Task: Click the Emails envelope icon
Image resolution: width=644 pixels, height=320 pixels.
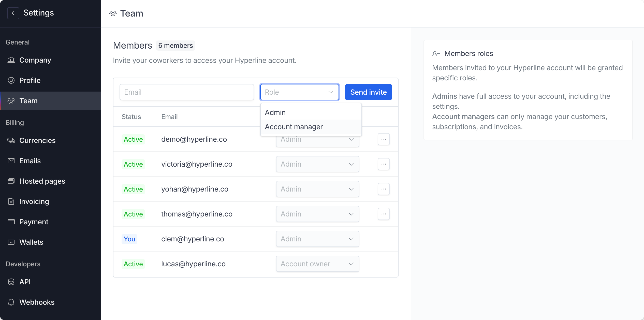Action: click(x=11, y=161)
